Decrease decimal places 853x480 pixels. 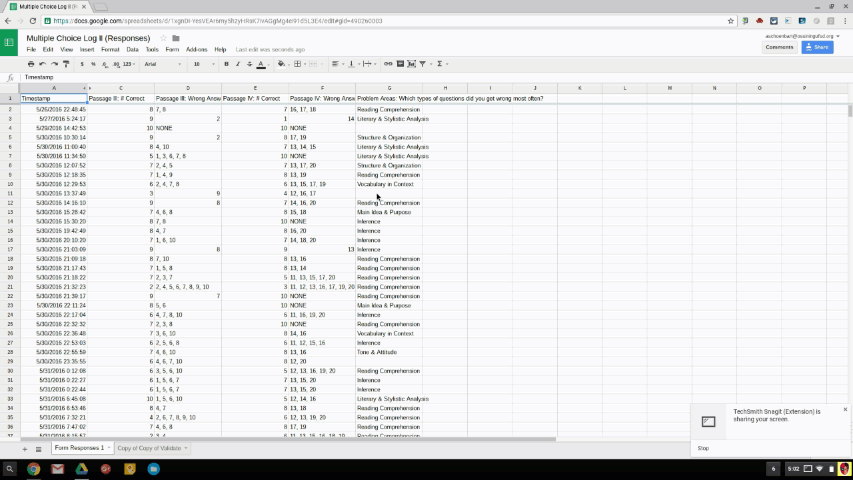coord(104,64)
